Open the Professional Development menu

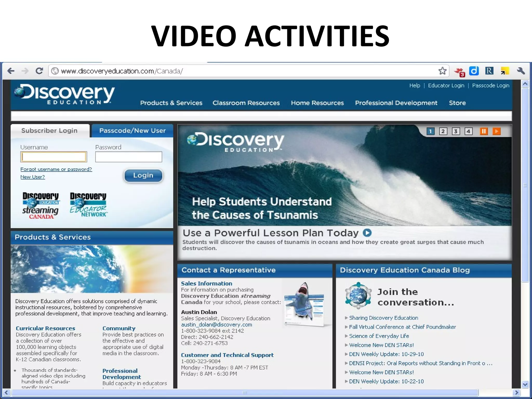pos(396,103)
